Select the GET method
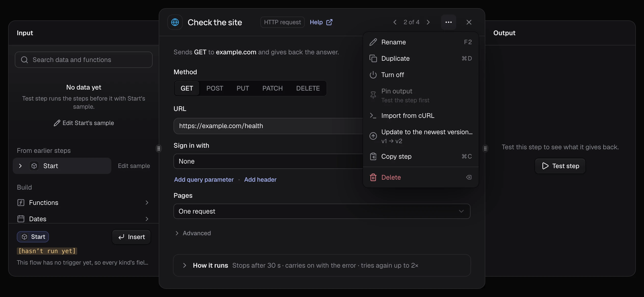This screenshot has height=297, width=644. (x=187, y=88)
